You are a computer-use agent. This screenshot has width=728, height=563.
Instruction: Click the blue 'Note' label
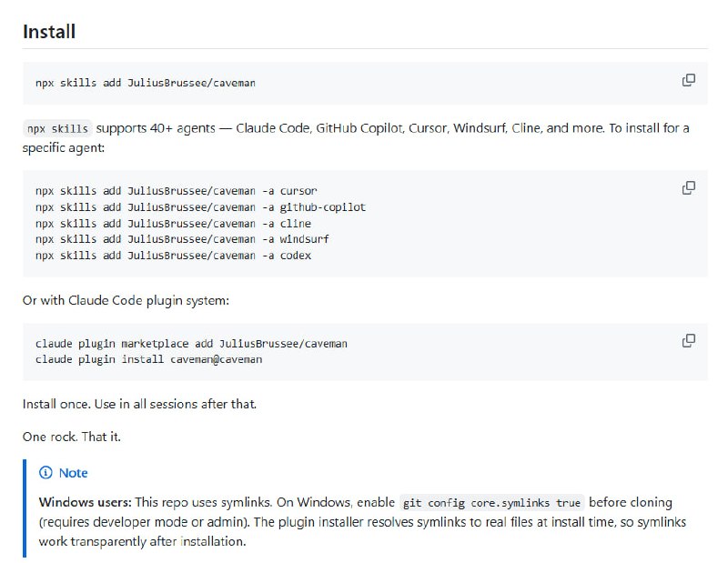coord(74,473)
